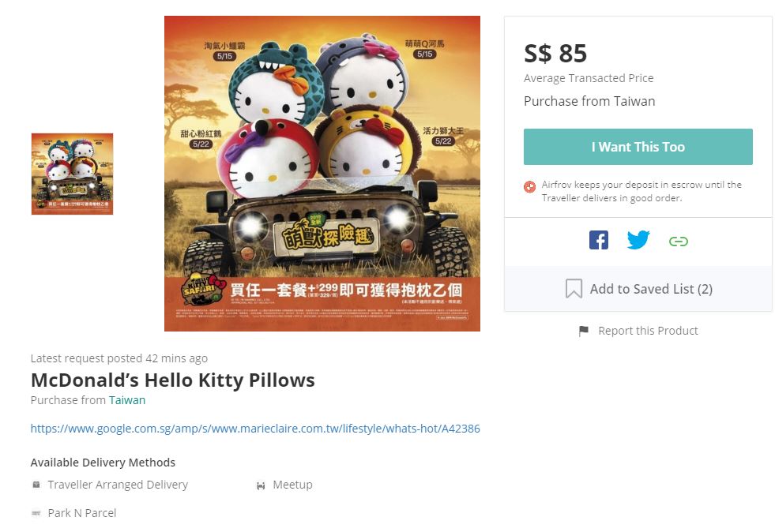
Task: Open the Taiwan link under product title
Action: [127, 400]
